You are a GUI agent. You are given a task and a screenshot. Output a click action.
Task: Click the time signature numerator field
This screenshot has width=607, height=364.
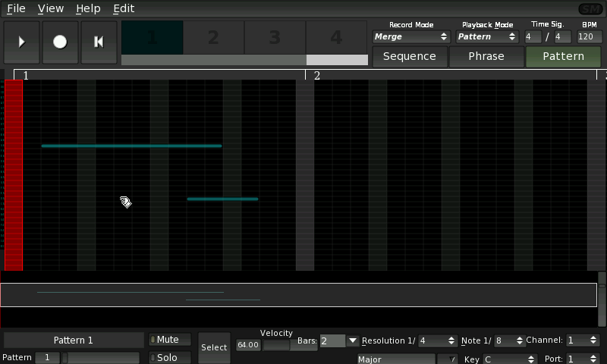(533, 36)
